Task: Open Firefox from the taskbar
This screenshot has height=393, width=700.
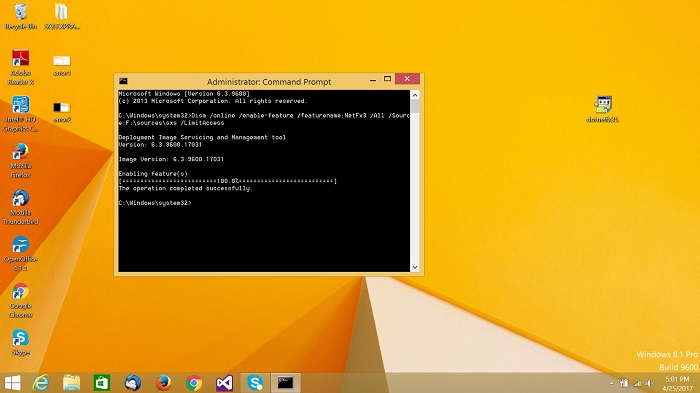Action: click(163, 383)
